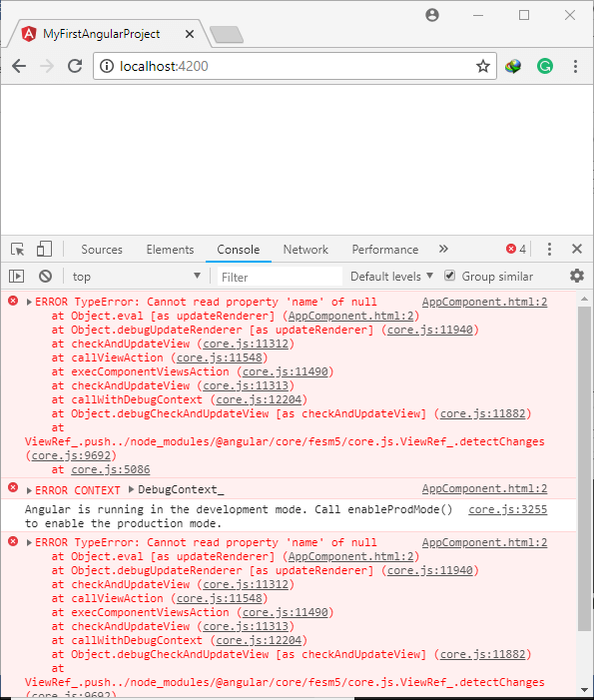Close the DevTools panel
The width and height of the screenshot is (594, 700).
577,249
